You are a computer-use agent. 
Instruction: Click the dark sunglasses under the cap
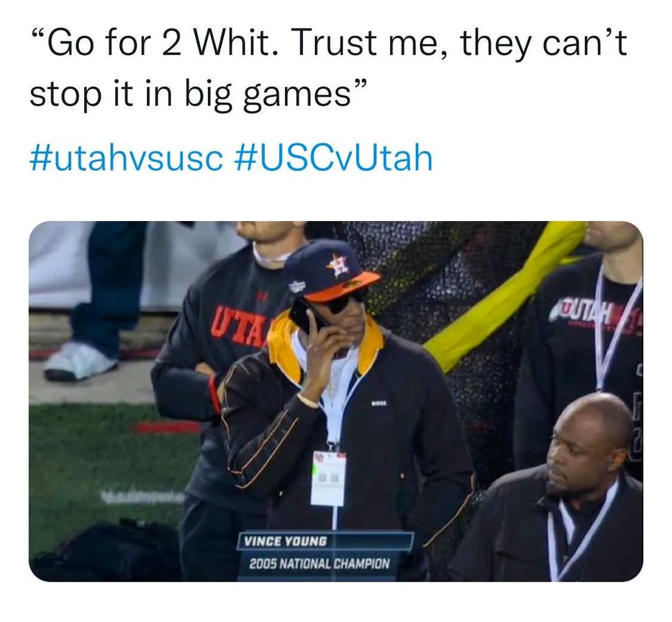tap(345, 303)
